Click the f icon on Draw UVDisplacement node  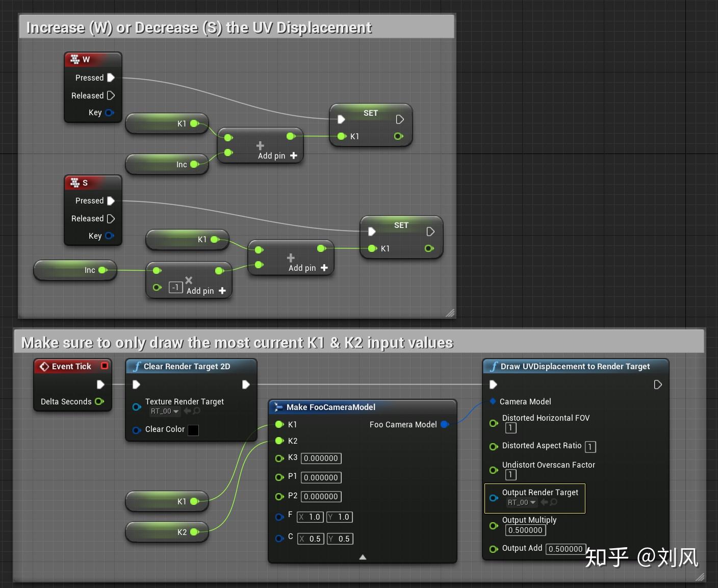coord(494,366)
